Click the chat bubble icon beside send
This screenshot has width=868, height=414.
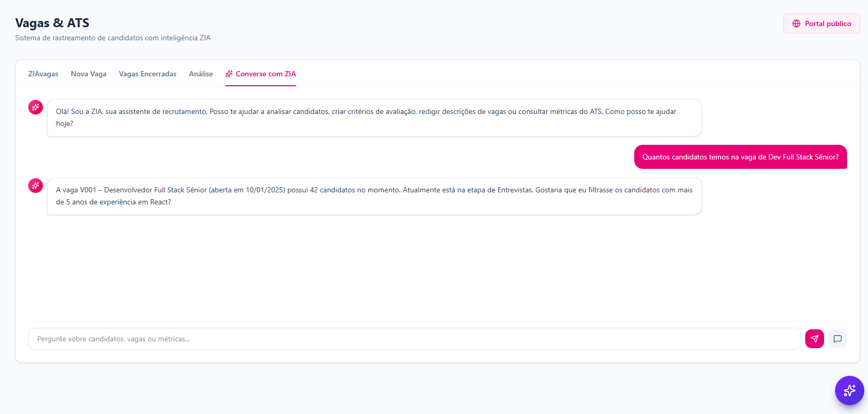click(838, 339)
